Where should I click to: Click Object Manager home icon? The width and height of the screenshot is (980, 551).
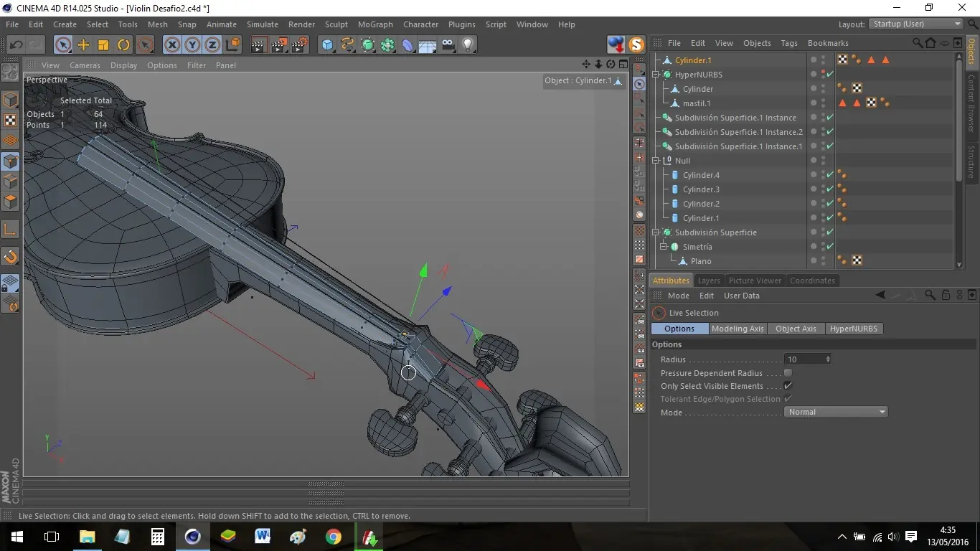[x=930, y=43]
